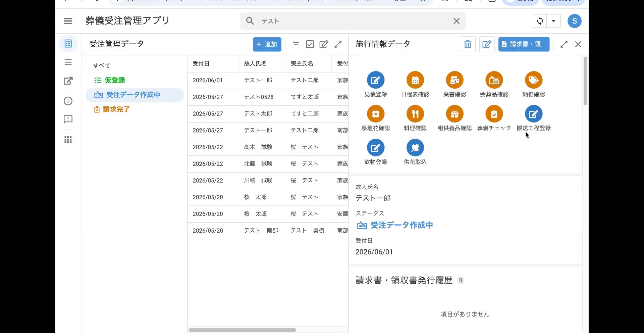This screenshot has height=333, width=644.
Task: Open the 高木 試験 row
Action: point(268,147)
